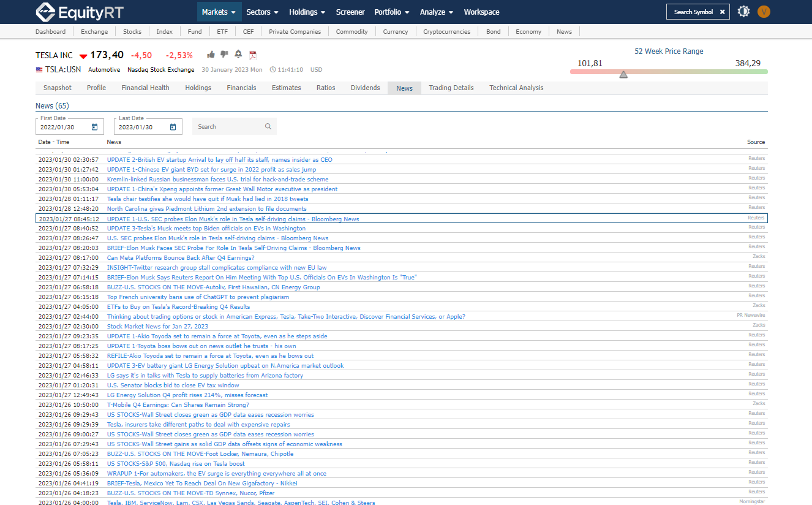The image size is (812, 505).
Task: Open the Workspace menu item
Action: (x=481, y=12)
